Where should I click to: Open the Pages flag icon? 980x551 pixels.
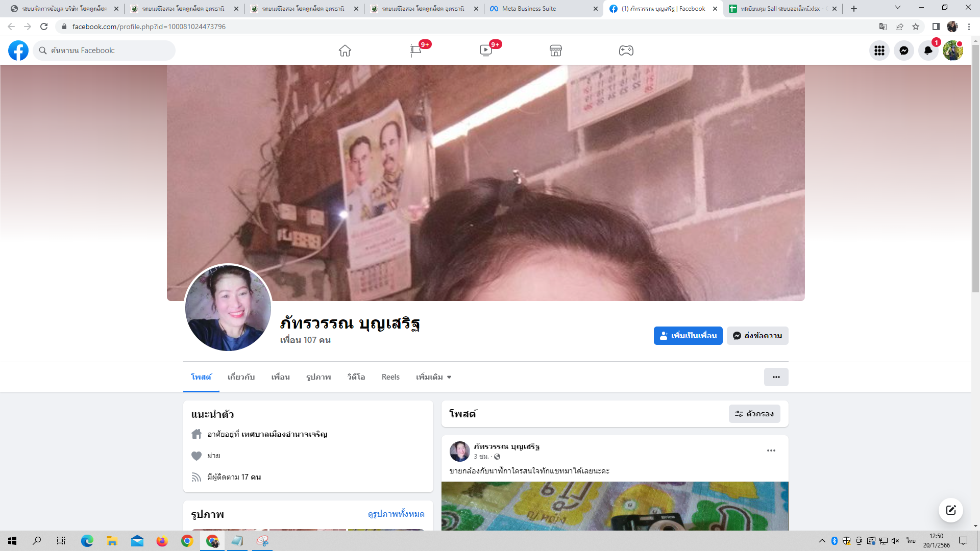click(x=415, y=51)
